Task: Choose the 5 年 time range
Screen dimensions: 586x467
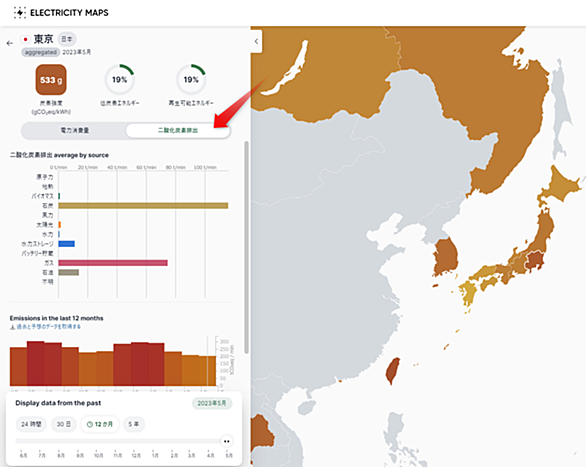Action: pos(133,424)
